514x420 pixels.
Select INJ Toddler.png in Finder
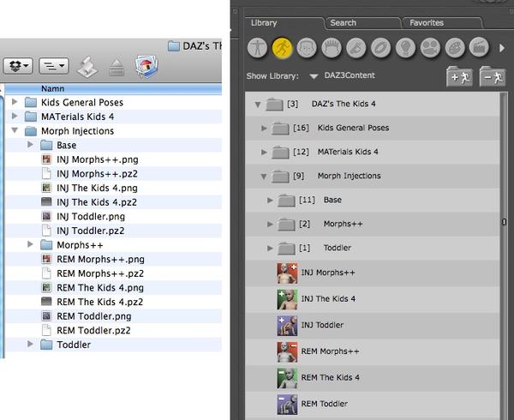[x=91, y=217]
